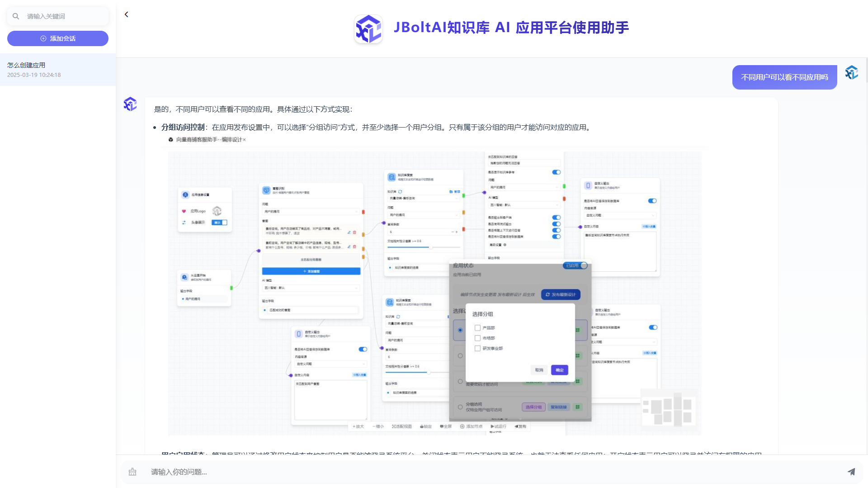
Task: Click the 不同用户可以看不同应用吗 message bubble
Action: click(784, 77)
